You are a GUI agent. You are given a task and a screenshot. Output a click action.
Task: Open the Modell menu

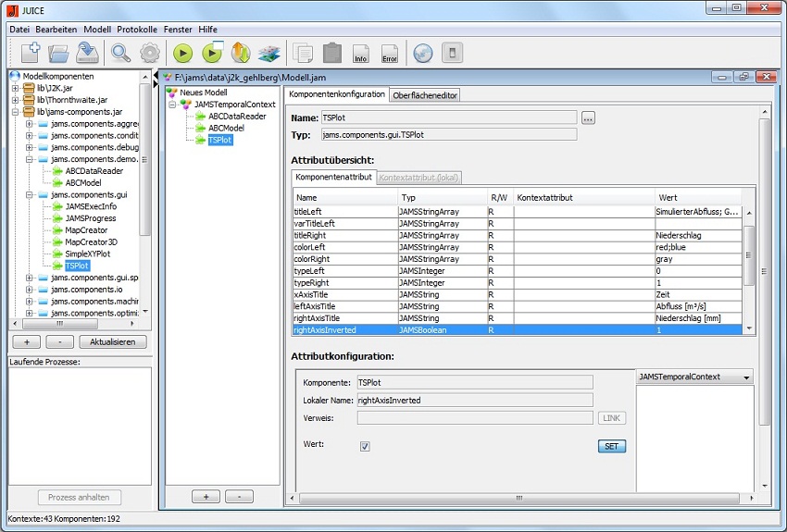pos(97,30)
